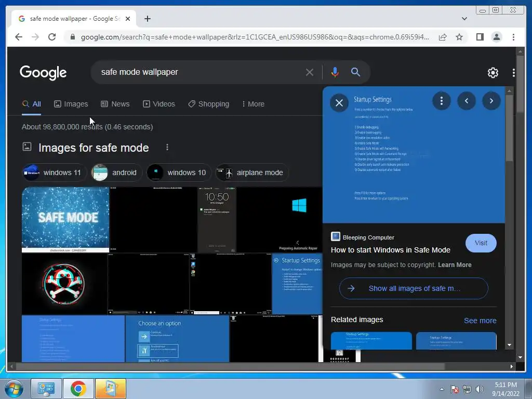Open the Learn More copyright link
532x399 pixels.
click(x=455, y=265)
